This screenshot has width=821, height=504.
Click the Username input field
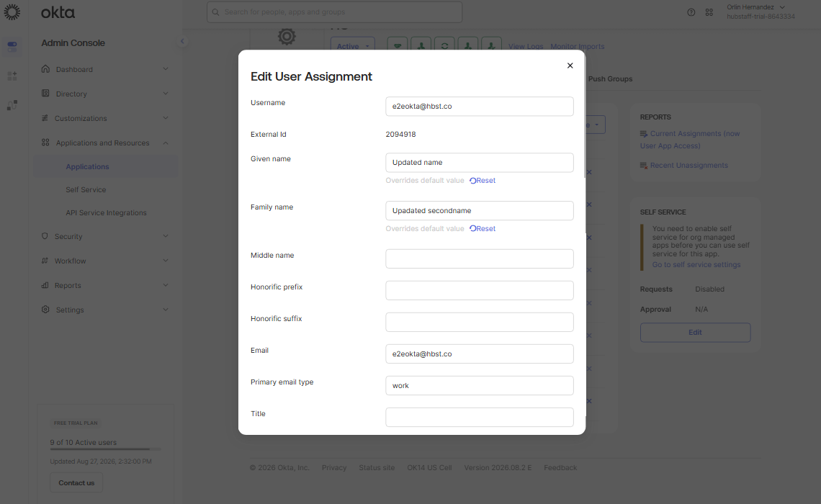point(480,107)
